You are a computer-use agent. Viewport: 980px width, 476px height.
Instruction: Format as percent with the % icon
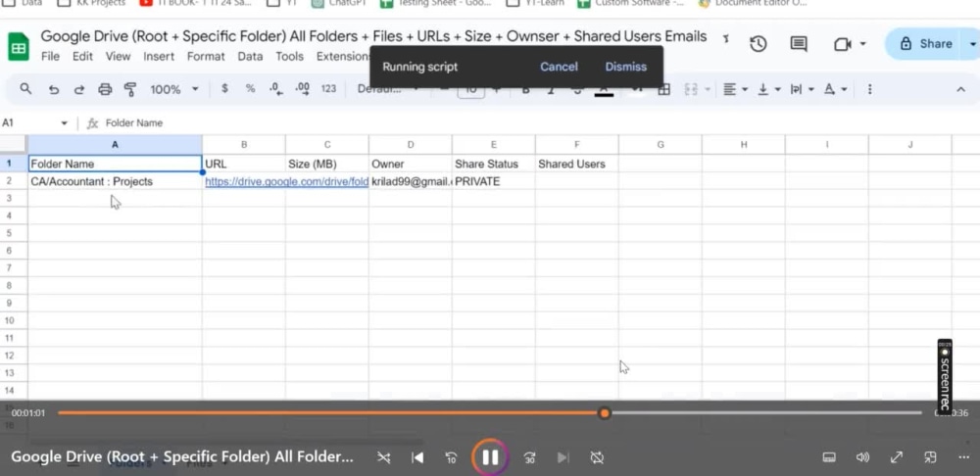pyautogui.click(x=250, y=89)
